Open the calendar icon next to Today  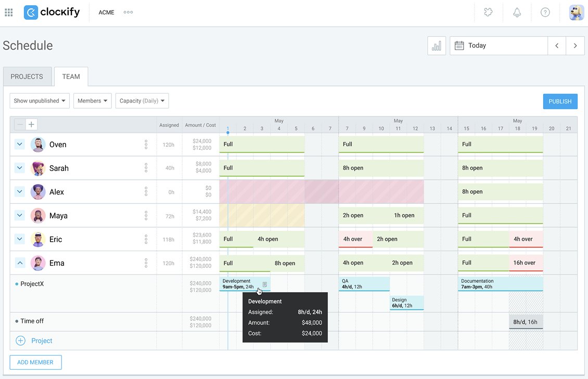point(459,45)
